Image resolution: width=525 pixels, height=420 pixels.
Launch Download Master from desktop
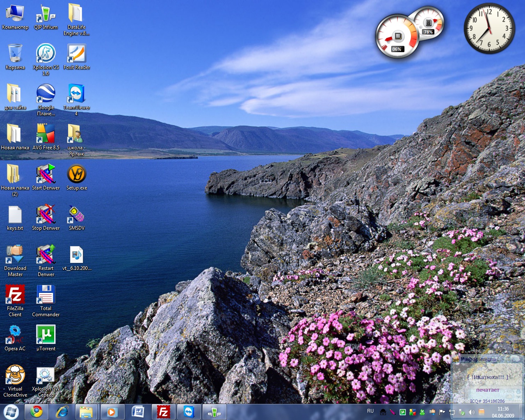point(15,261)
